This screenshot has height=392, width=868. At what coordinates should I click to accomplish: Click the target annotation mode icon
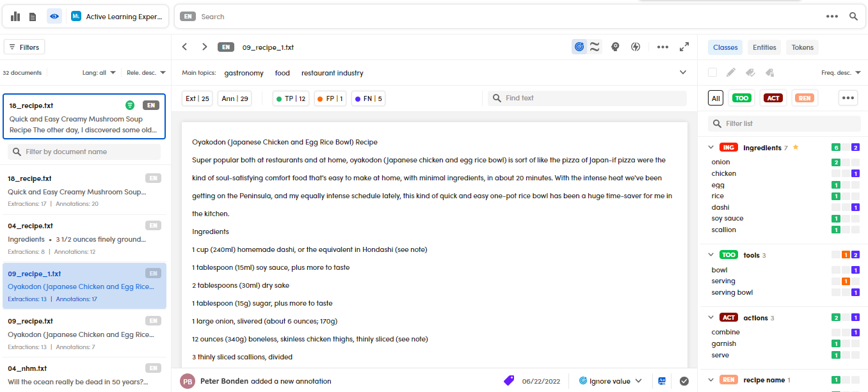click(579, 47)
